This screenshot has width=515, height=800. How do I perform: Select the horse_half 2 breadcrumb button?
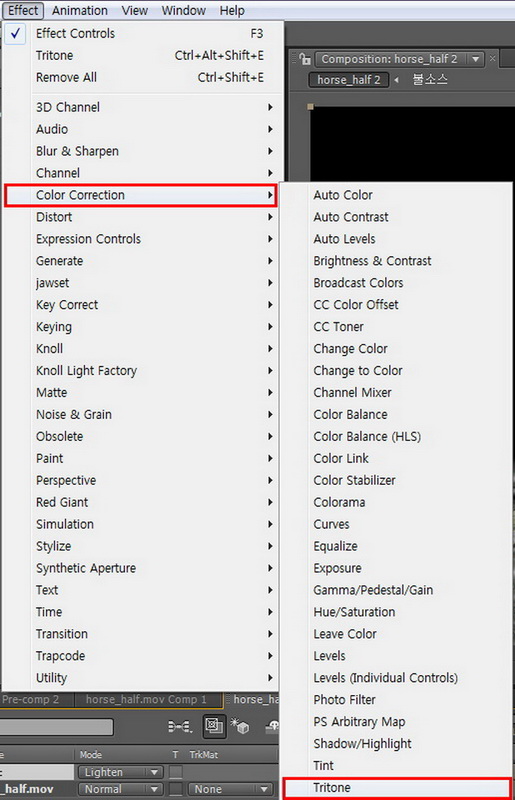pyautogui.click(x=349, y=80)
